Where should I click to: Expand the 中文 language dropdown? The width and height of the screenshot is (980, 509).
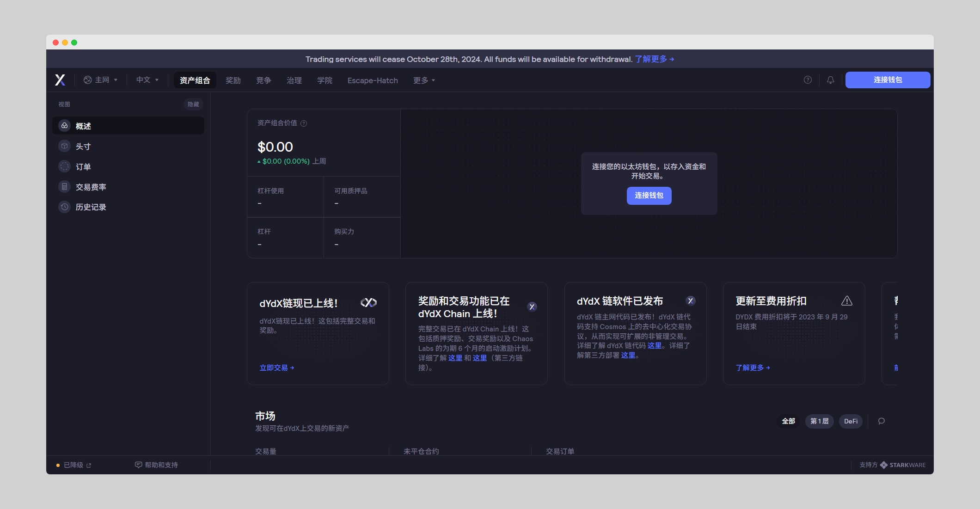[x=147, y=80]
